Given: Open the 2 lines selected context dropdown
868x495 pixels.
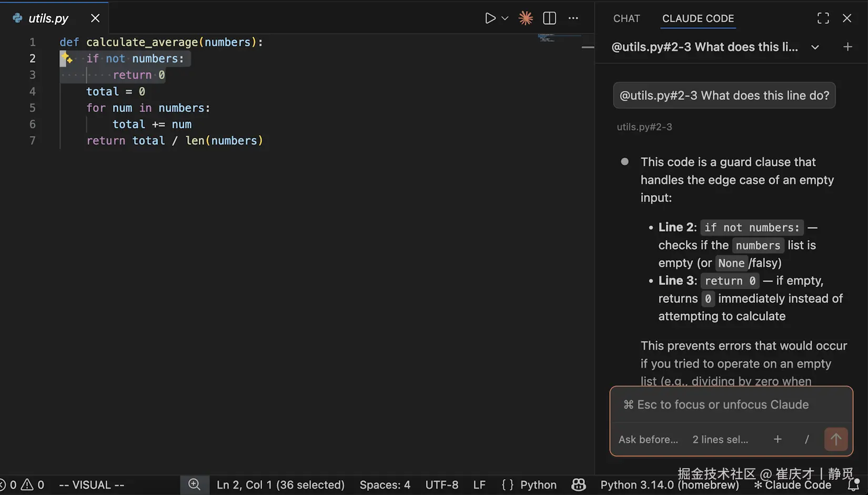Looking at the screenshot, I should click(720, 439).
